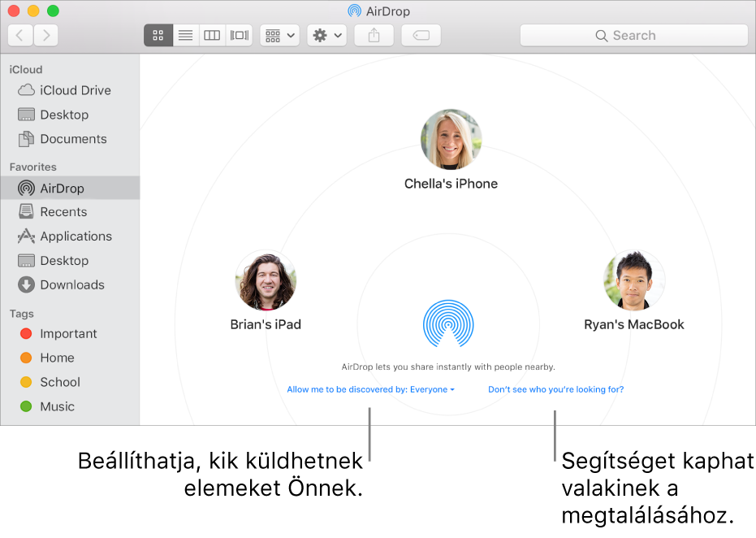Switch to column view
The image size is (756, 538).
(212, 35)
